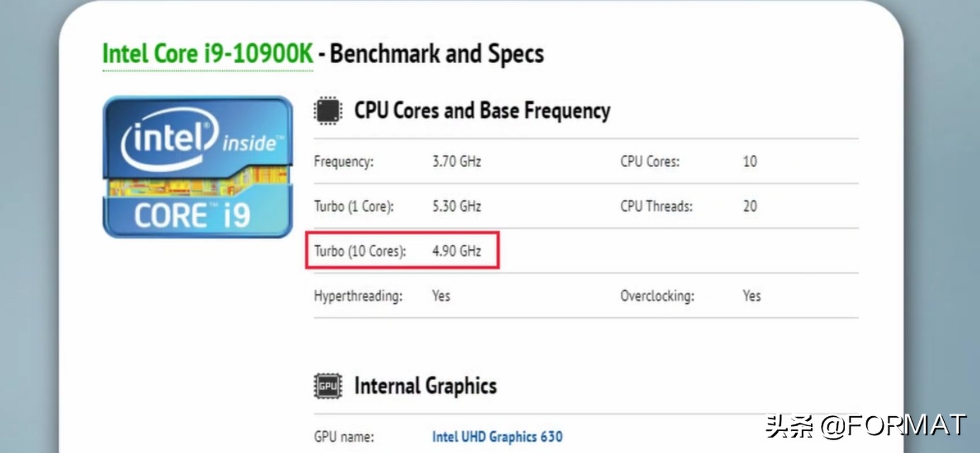The width and height of the screenshot is (980, 453).
Task: Click the CPU Threads label
Action: 656,207
